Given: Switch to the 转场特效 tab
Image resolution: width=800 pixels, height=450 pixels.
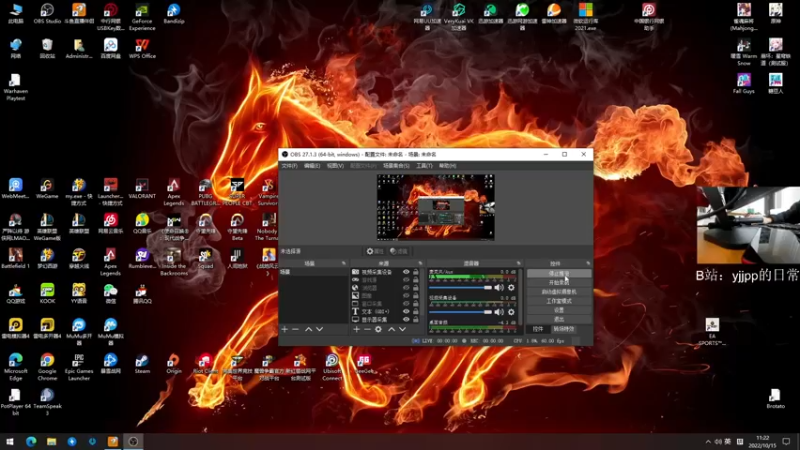Looking at the screenshot, I should (x=564, y=329).
